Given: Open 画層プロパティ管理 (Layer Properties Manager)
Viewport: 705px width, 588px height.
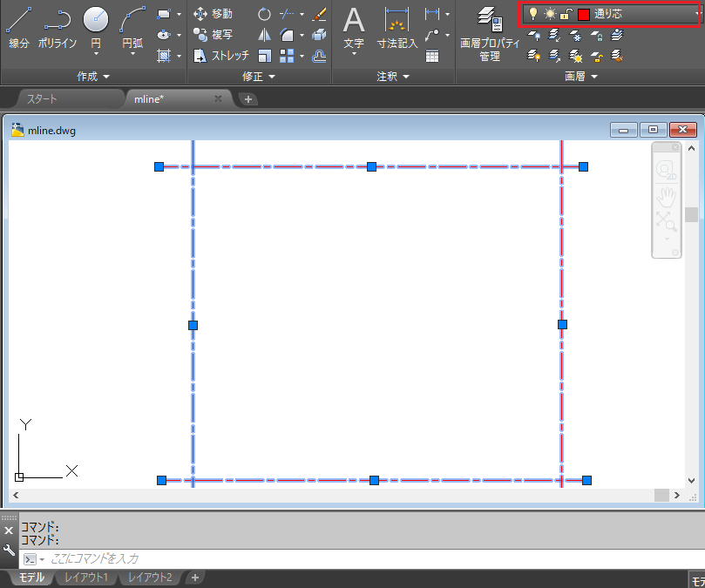Looking at the screenshot, I should [490, 34].
